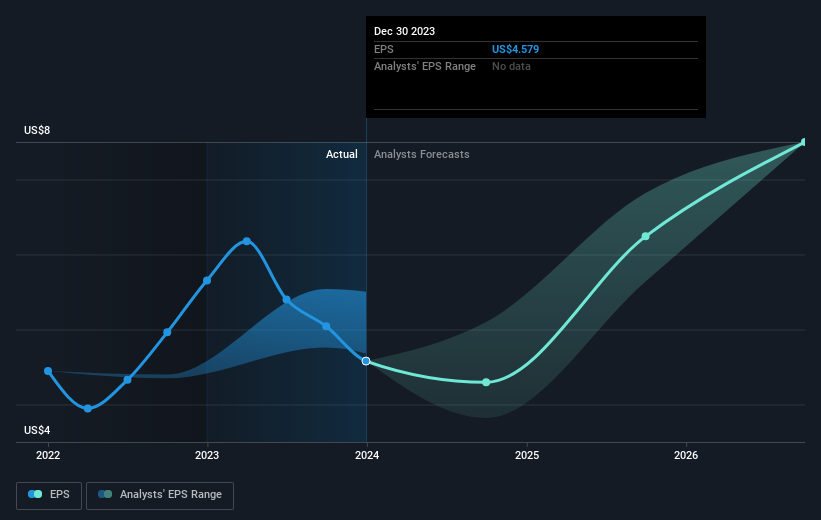Click the 'Actual' label on the chart
The width and height of the screenshot is (821, 520).
[341, 154]
